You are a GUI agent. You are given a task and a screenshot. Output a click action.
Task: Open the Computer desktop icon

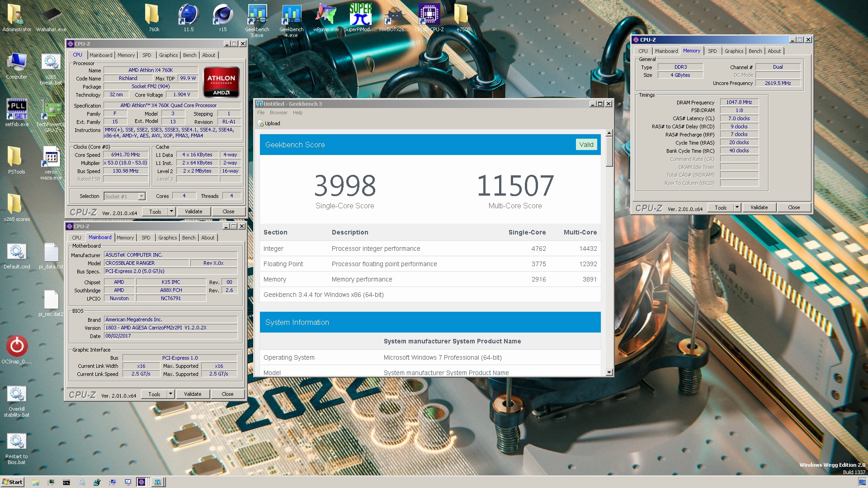pos(17,66)
